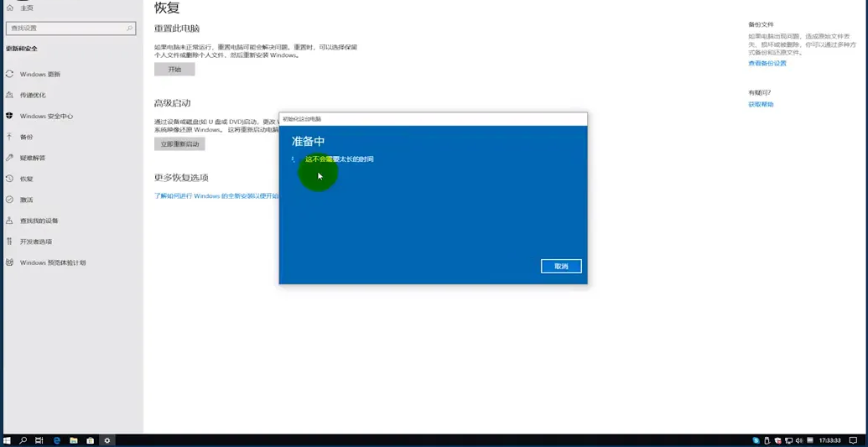The height and width of the screenshot is (447, 868).
Task: Click the 初始化这台电脑 dialog title bar
Action: 433,119
